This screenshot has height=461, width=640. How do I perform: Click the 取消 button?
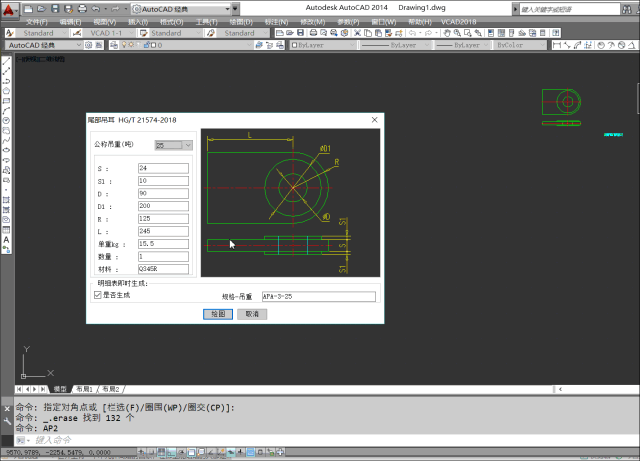point(252,314)
